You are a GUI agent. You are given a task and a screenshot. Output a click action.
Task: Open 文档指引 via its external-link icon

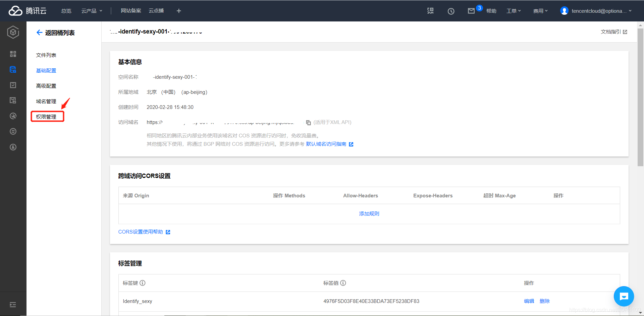pos(625,31)
